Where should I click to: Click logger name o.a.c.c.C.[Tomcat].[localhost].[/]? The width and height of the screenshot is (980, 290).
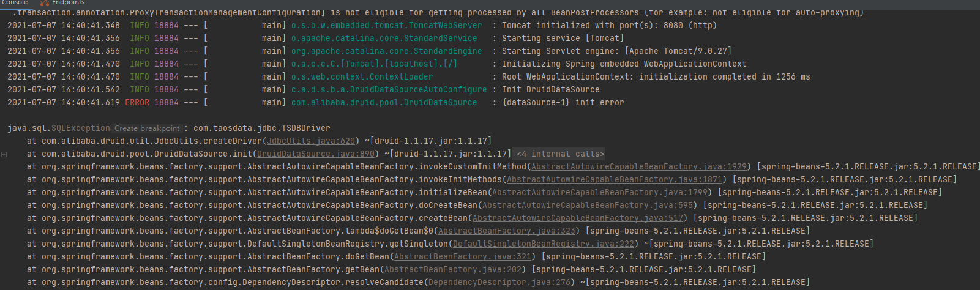[x=374, y=64]
